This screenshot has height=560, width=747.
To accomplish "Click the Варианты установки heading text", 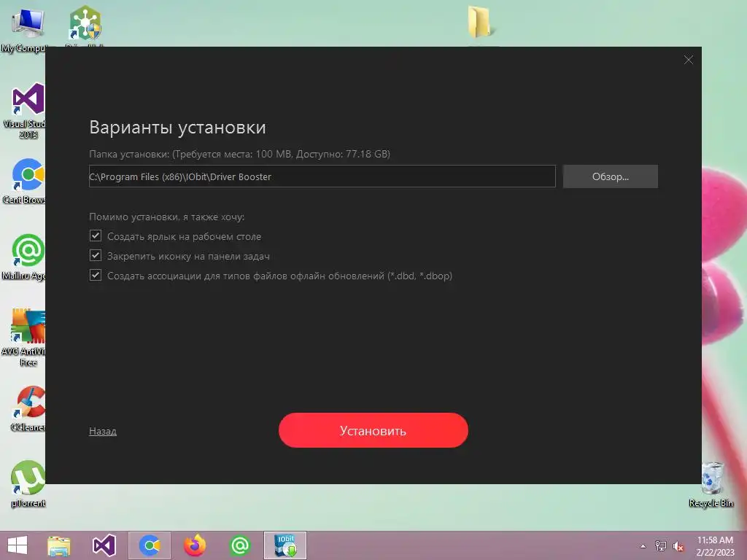I will tap(178, 128).
